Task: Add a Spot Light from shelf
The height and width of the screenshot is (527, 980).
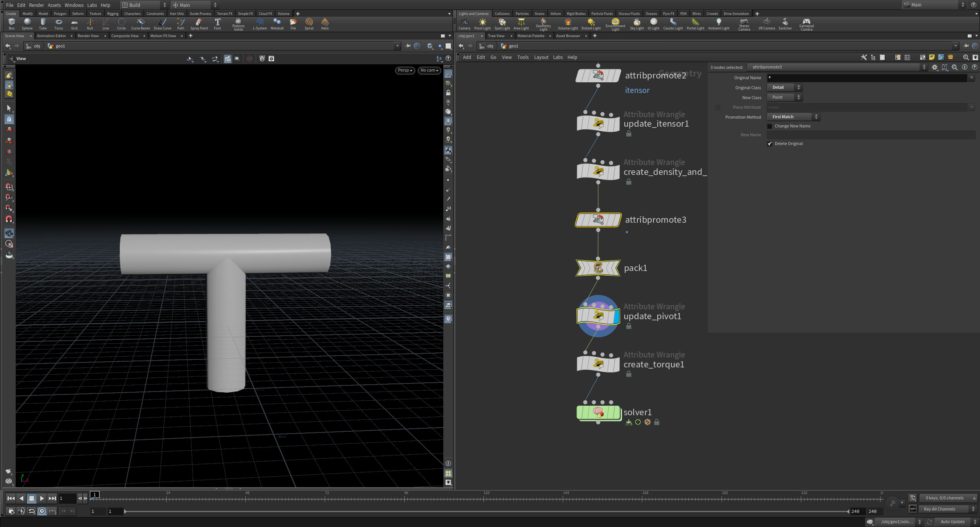Action: point(502,24)
